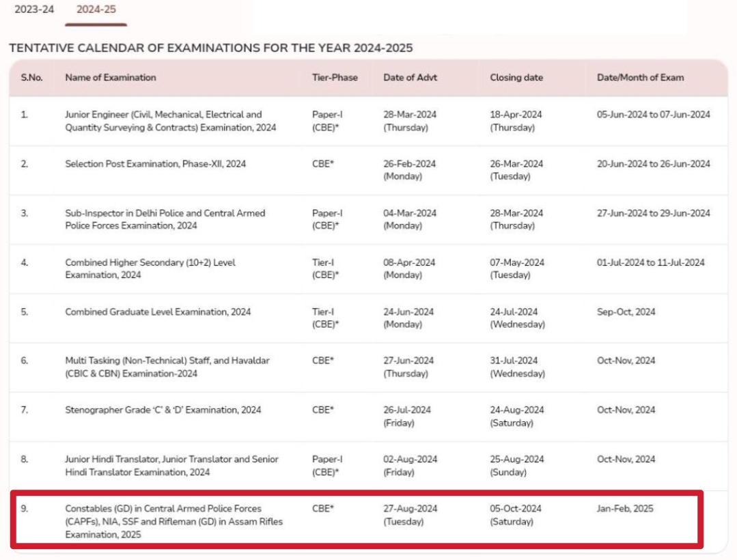737x560 pixels.
Task: Click serial number 9. in last row
Action: [25, 509]
